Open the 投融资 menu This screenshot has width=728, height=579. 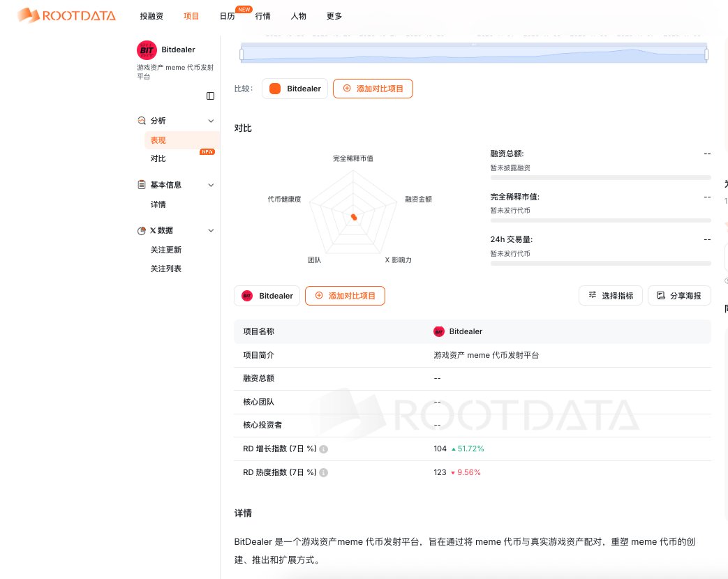point(151,16)
